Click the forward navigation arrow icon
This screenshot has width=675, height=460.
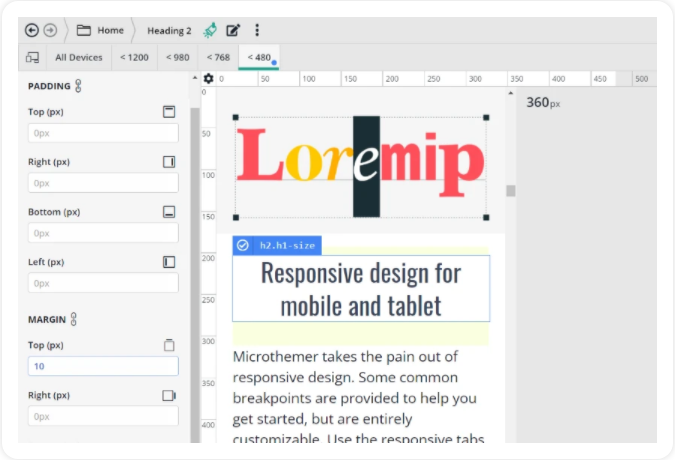pos(50,30)
